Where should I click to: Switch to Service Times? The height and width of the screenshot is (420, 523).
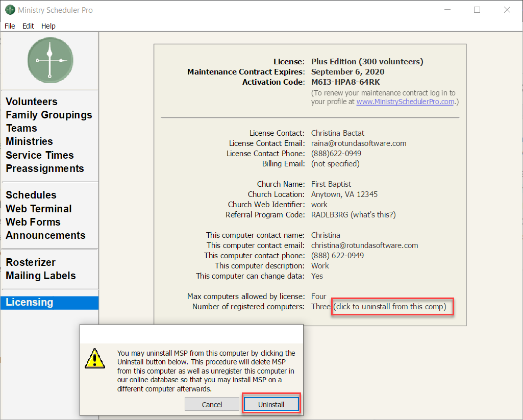pyautogui.click(x=40, y=155)
